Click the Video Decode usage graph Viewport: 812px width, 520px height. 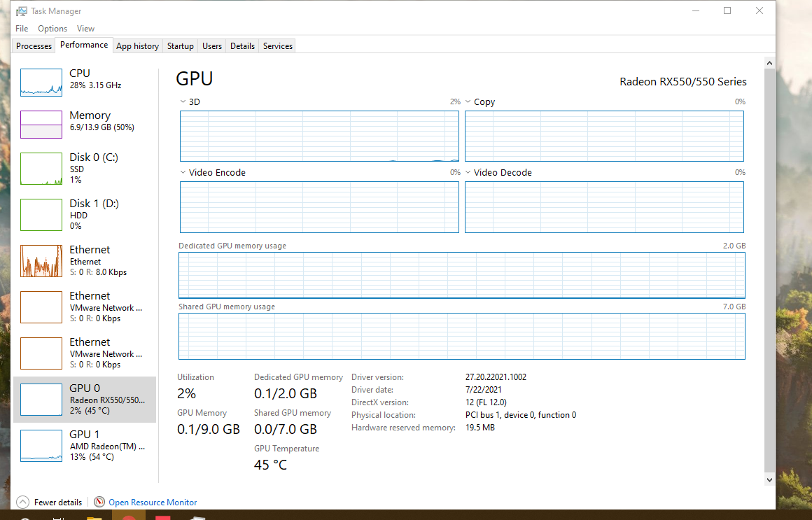tap(604, 207)
